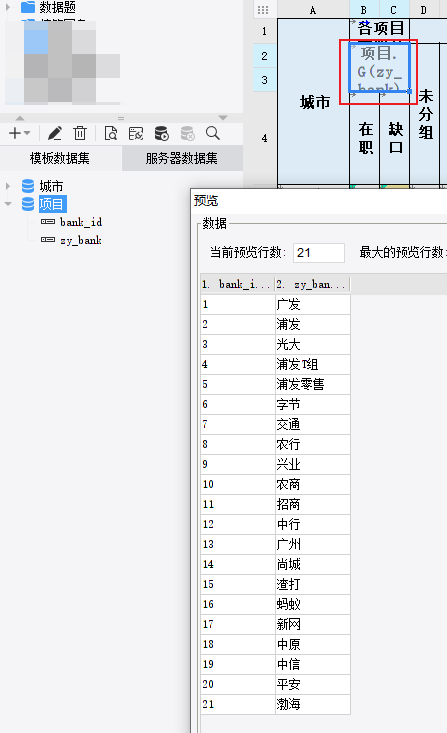
Task: Select row 4 header
Action: (x=265, y=138)
